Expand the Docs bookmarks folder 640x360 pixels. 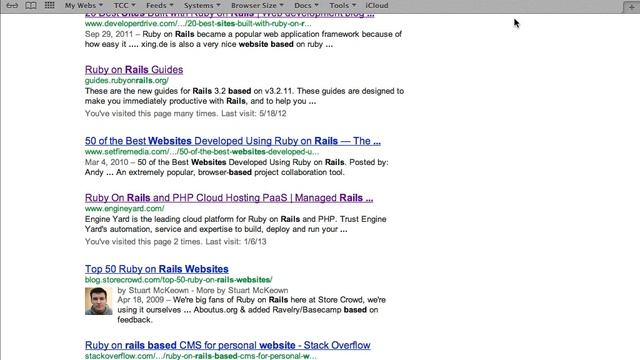pyautogui.click(x=306, y=5)
